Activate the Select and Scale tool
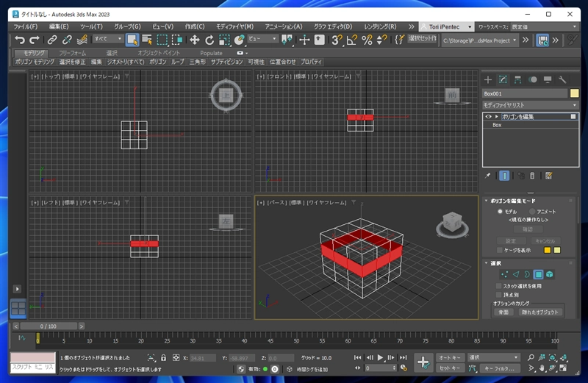The width and height of the screenshot is (588, 383). click(x=224, y=40)
